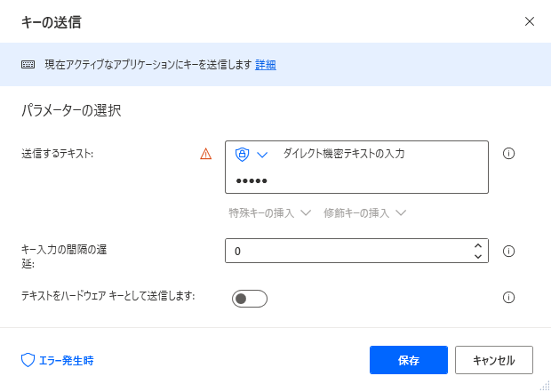Increase delay value with up arrow
The height and width of the screenshot is (392, 551).
477,245
